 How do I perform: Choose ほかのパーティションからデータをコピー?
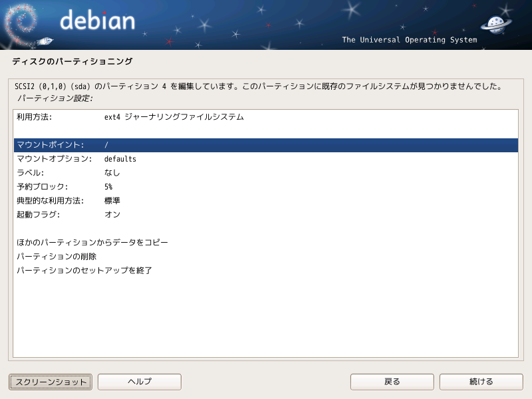[265, 242]
